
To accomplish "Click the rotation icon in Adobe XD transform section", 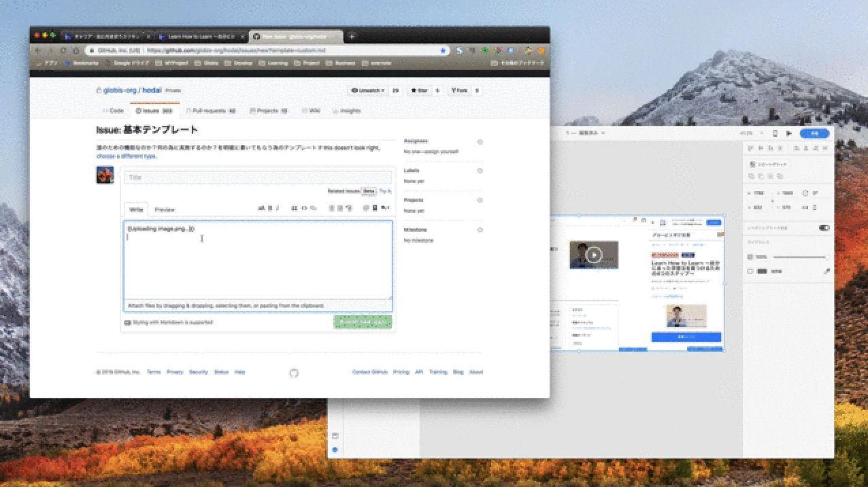I will [x=805, y=193].
